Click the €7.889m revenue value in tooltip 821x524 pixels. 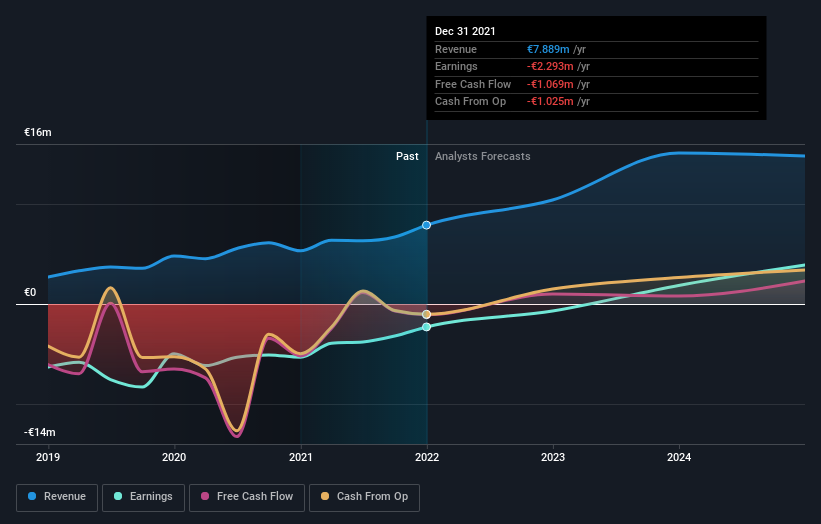coord(548,49)
